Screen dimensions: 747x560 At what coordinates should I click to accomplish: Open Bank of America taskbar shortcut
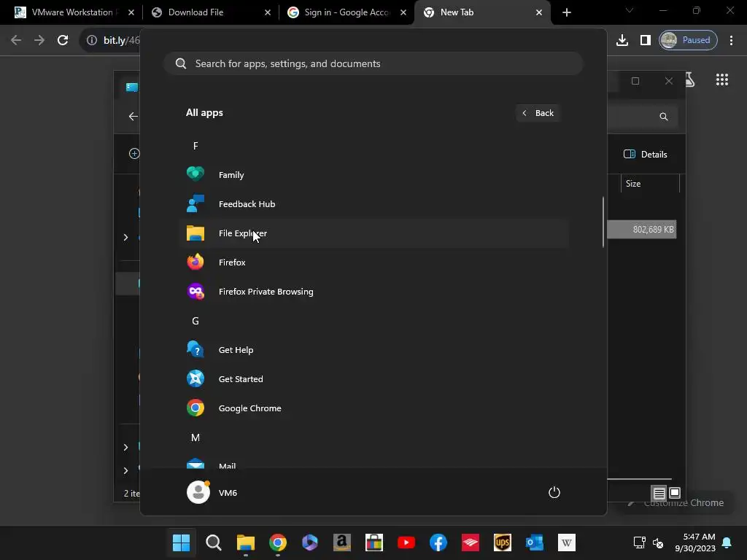[471, 542]
